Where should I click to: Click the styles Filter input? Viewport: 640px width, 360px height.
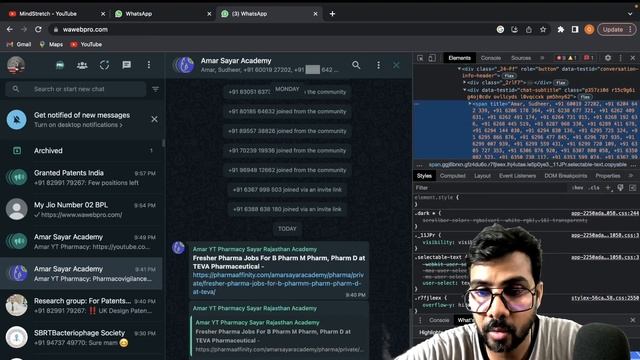490,188
